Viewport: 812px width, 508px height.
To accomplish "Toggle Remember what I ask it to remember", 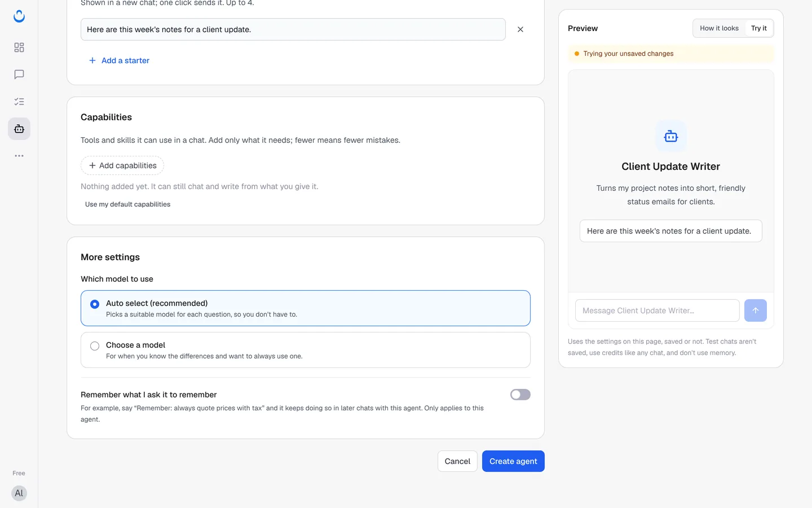I will (x=520, y=395).
